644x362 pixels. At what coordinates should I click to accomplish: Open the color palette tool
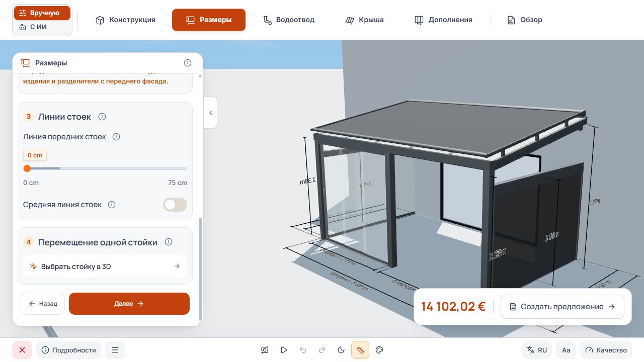[x=380, y=350]
